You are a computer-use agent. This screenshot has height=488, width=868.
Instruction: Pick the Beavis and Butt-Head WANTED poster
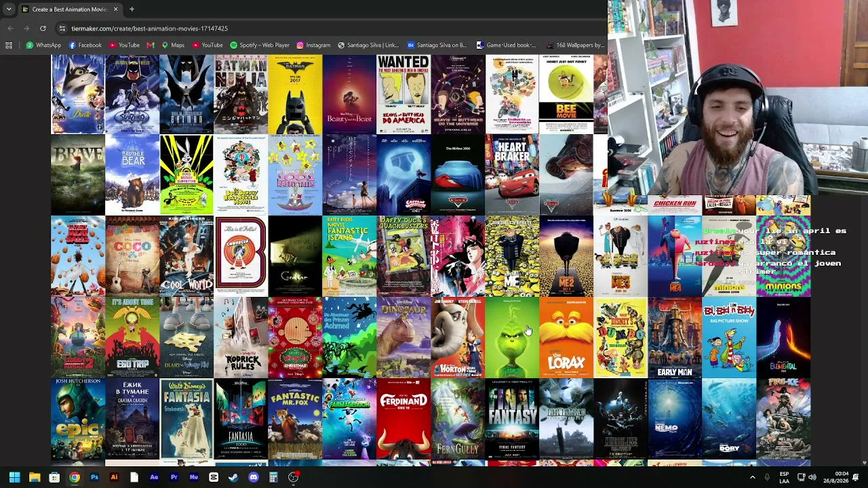(x=403, y=94)
